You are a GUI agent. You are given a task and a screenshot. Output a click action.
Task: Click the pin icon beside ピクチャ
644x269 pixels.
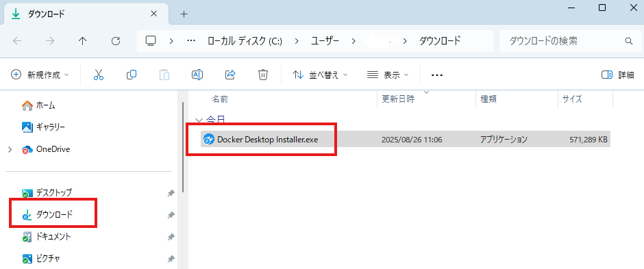click(171, 259)
